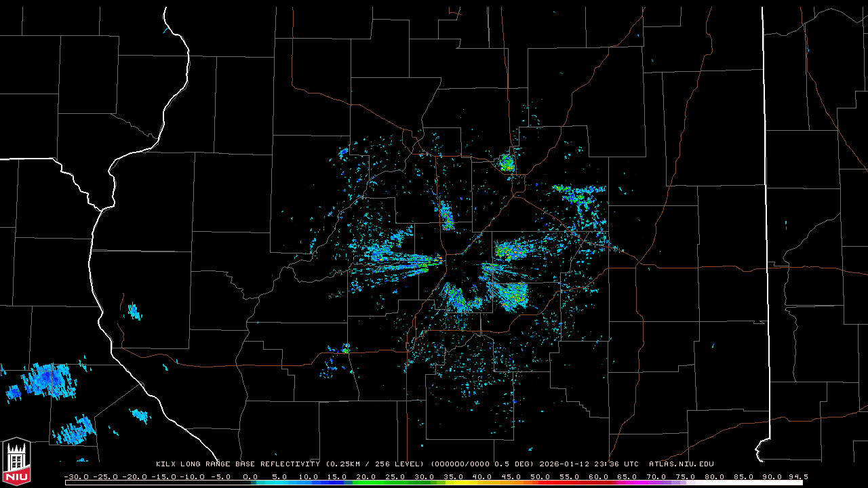Click the small green echo blob north-northeast of radar
Viewport: 868px width, 488px height.
click(507, 163)
